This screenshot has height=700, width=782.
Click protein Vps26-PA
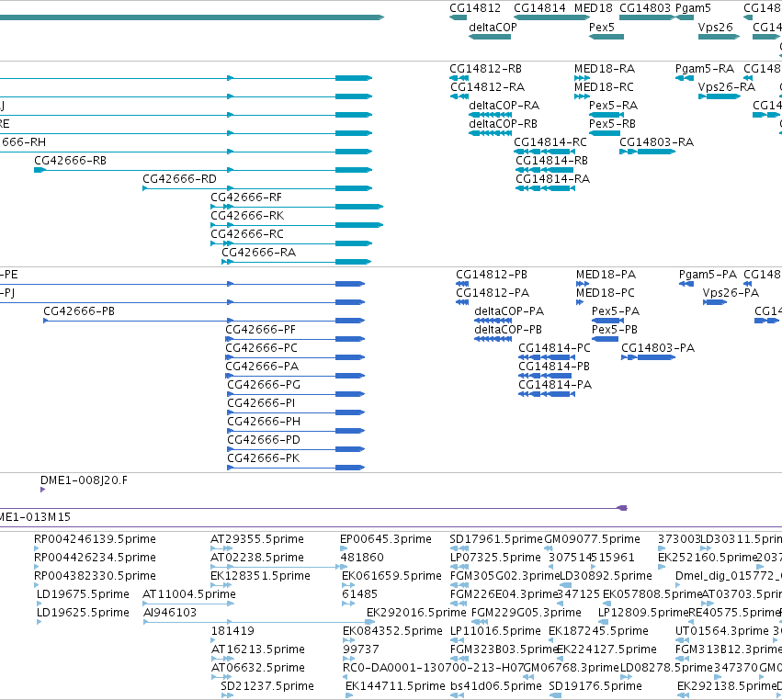tap(731, 293)
